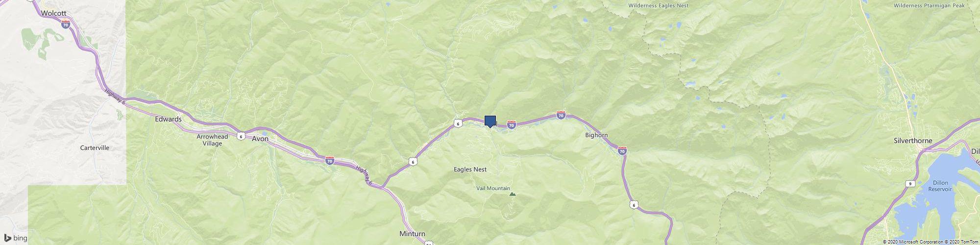The height and width of the screenshot is (245, 980).
Task: Click the I-70 shield below Bighorn
Action: pyautogui.click(x=622, y=151)
